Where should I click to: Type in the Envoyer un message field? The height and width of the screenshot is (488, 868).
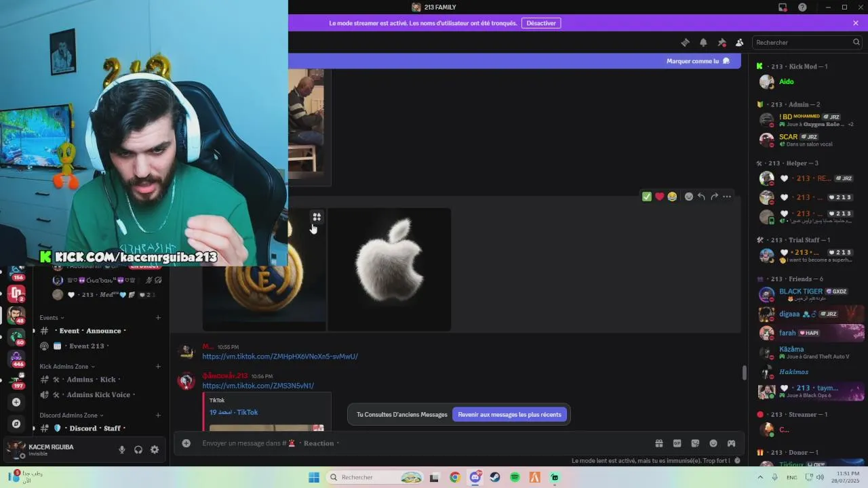click(x=420, y=443)
